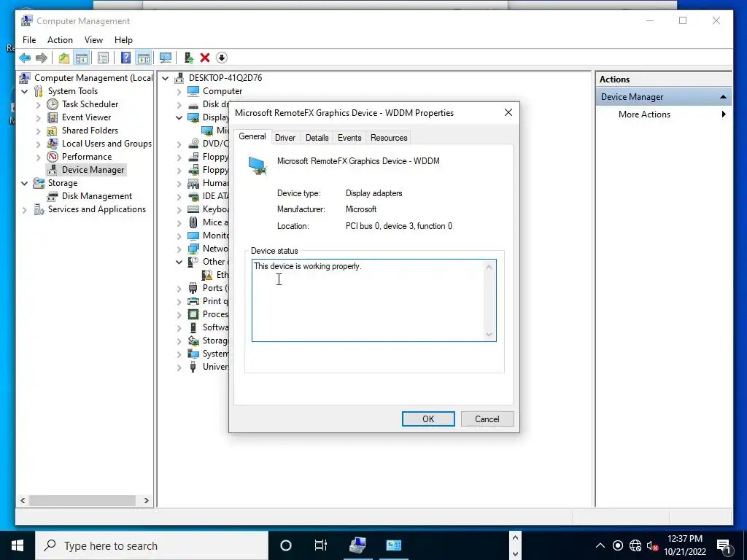Select Shared Folders in the console tree
This screenshot has height=560, width=747.
coord(90,131)
